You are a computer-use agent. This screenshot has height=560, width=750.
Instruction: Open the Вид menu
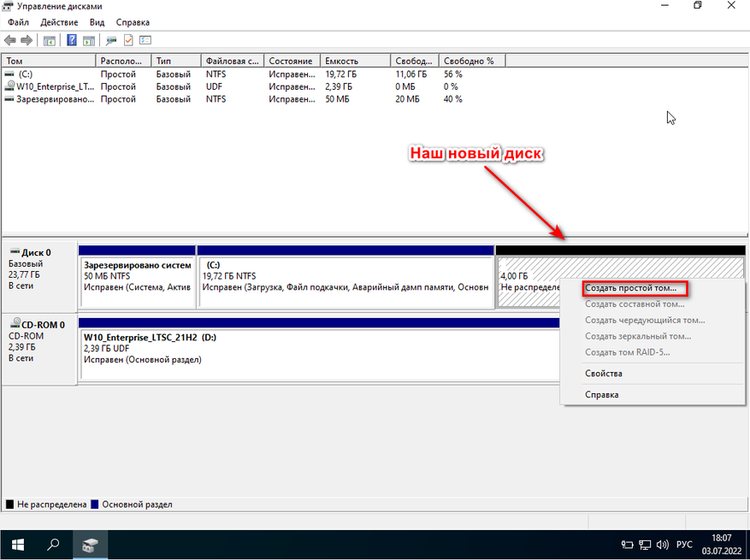pyautogui.click(x=97, y=22)
